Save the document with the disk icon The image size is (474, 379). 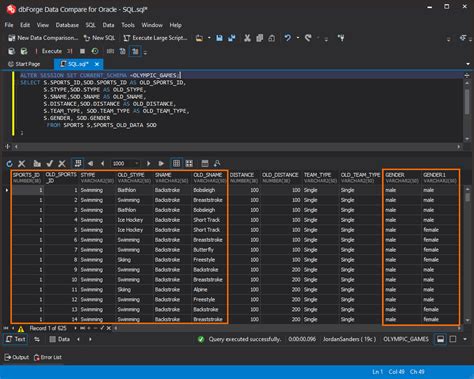point(219,38)
